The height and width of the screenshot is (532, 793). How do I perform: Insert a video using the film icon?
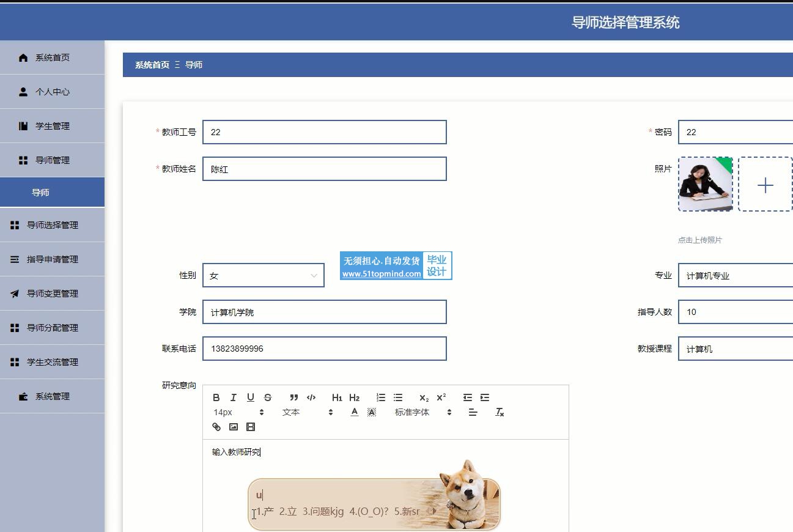click(251, 427)
